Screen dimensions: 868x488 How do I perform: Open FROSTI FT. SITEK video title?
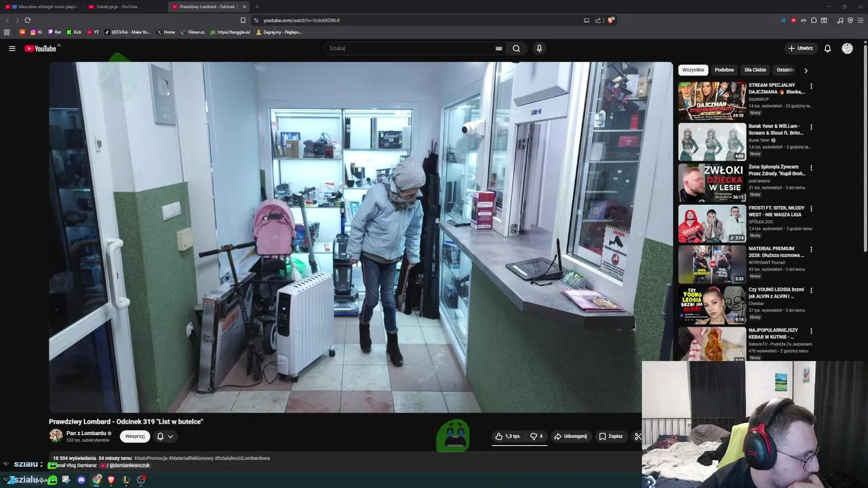pyautogui.click(x=776, y=211)
